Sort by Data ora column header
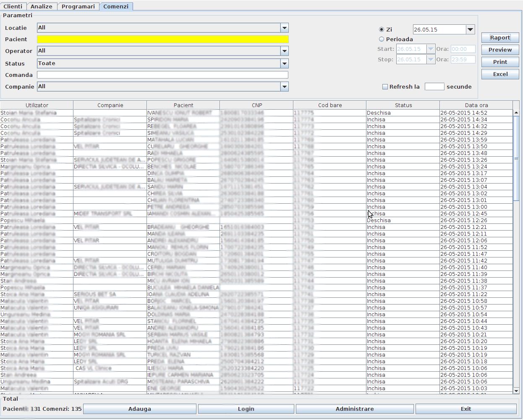Screen dimensions: 523x420 pyautogui.click(x=476, y=105)
